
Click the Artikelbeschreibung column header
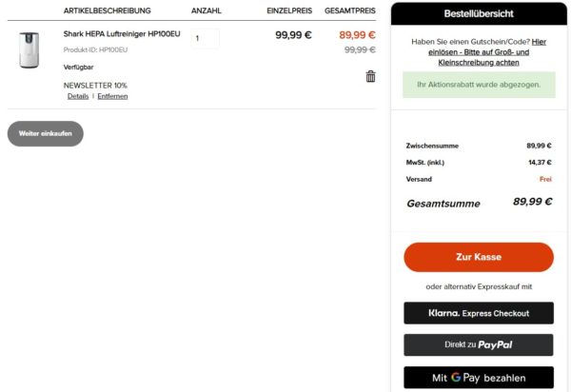click(x=107, y=10)
